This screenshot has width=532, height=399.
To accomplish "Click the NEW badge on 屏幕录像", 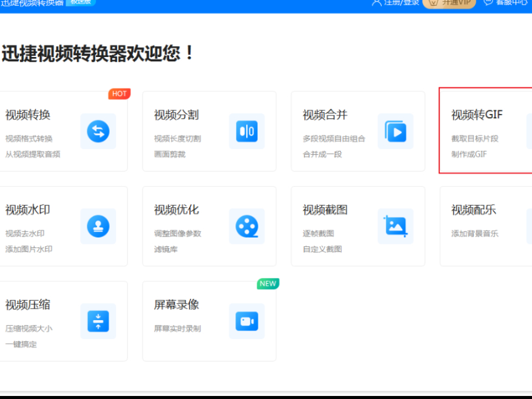I will pyautogui.click(x=268, y=284).
